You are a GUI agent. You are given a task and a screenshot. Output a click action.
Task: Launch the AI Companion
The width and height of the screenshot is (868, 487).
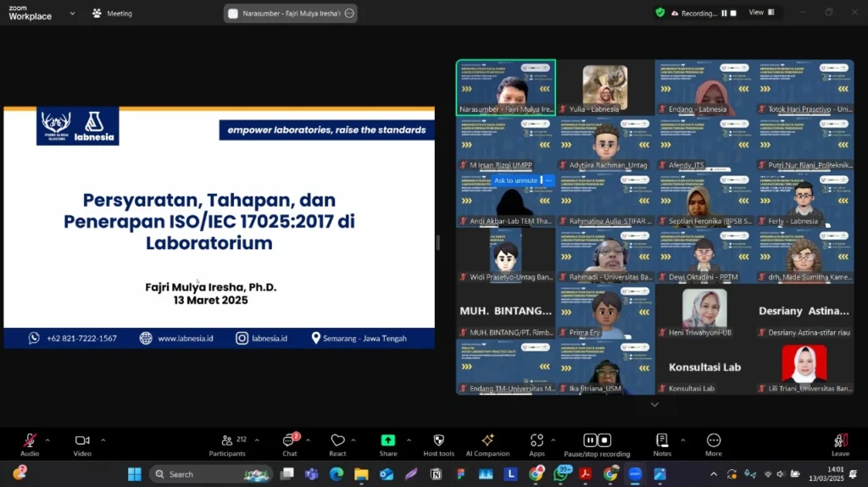pyautogui.click(x=487, y=441)
